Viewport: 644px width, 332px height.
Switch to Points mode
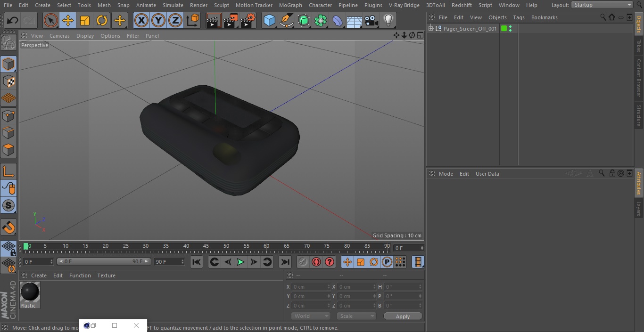point(8,116)
